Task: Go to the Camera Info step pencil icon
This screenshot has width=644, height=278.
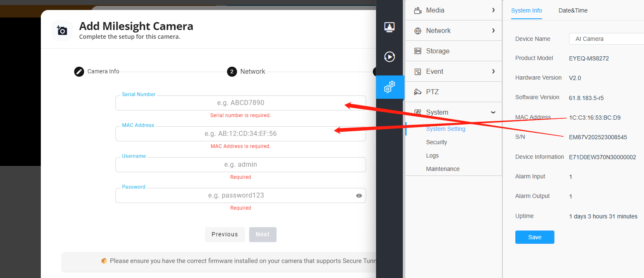Action: click(x=79, y=72)
